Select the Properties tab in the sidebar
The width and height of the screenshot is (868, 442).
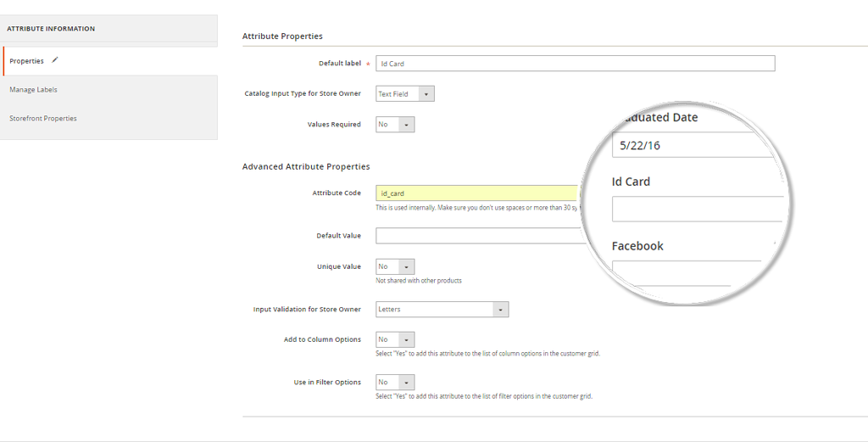tap(27, 61)
